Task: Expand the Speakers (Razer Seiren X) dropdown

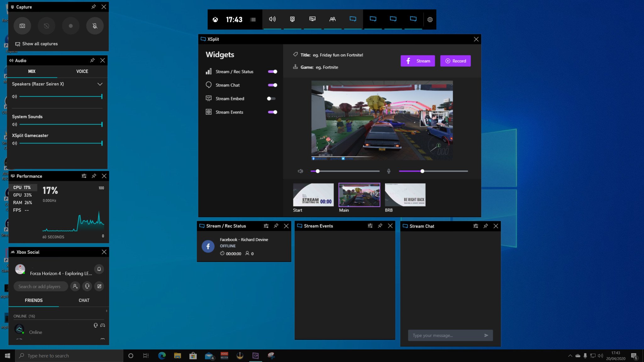Action: pos(100,84)
